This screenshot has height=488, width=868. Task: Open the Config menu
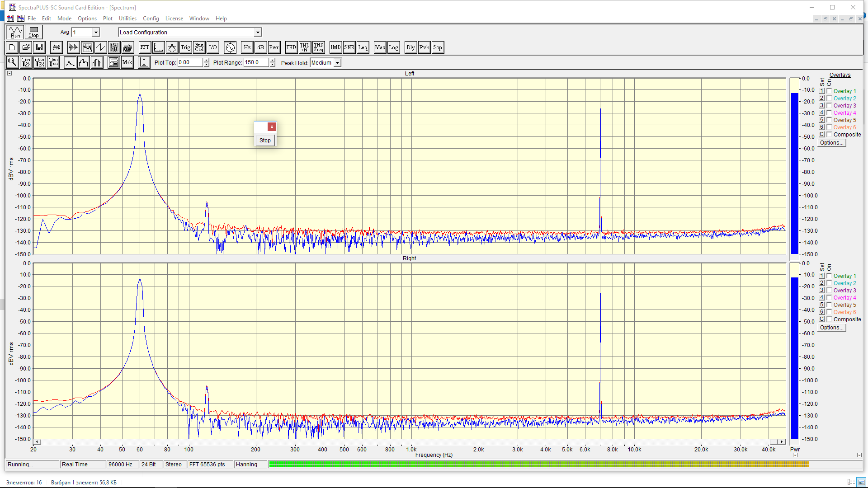tap(151, 19)
